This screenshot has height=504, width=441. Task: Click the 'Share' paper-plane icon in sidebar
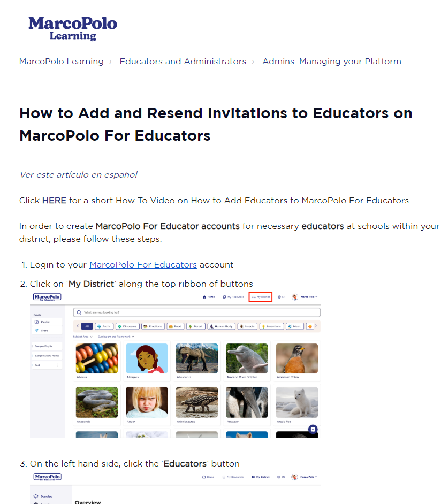tap(37, 331)
